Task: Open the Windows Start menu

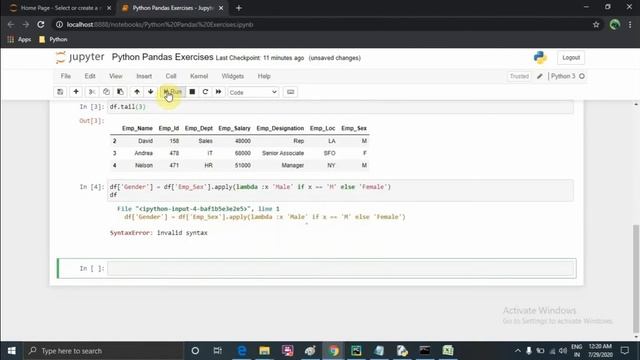Action: pos(11,351)
